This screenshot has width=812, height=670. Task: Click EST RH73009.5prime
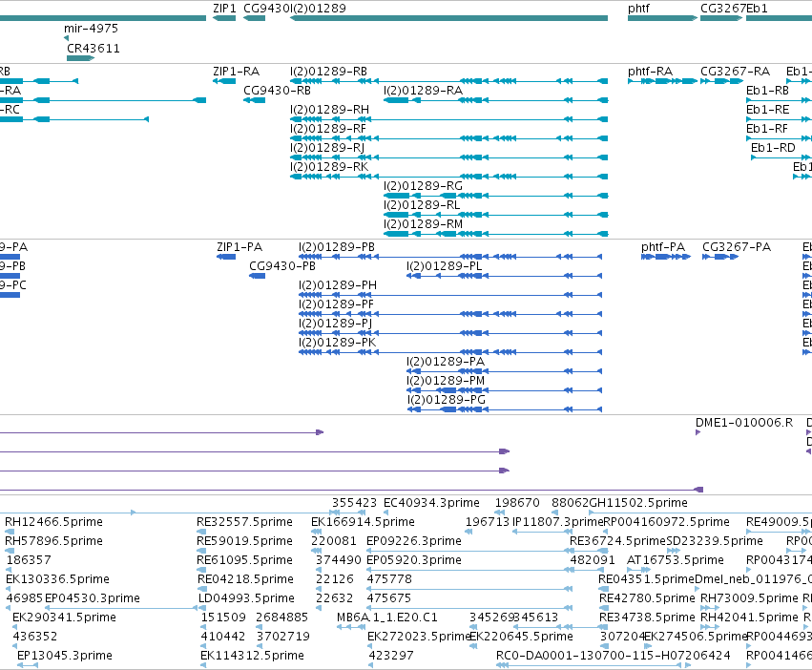pyautogui.click(x=749, y=598)
